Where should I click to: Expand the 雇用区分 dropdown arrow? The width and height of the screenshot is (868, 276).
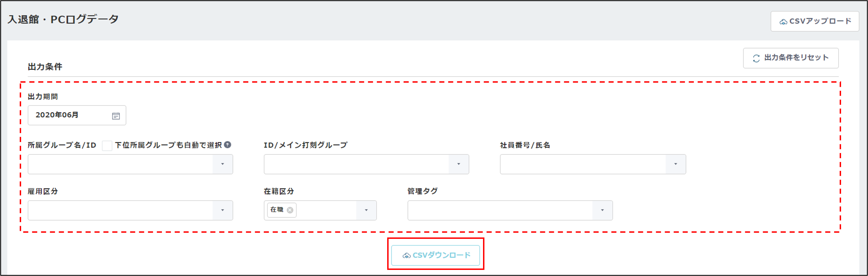click(x=222, y=210)
